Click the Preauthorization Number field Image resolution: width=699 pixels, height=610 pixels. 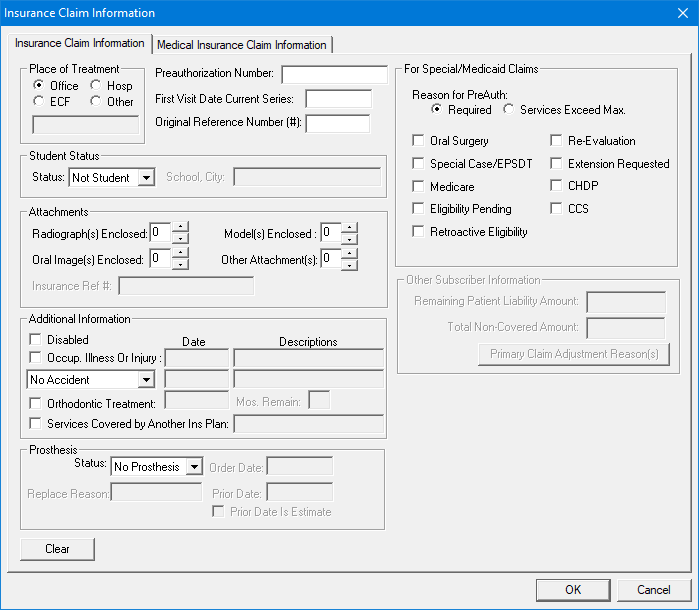click(x=334, y=74)
